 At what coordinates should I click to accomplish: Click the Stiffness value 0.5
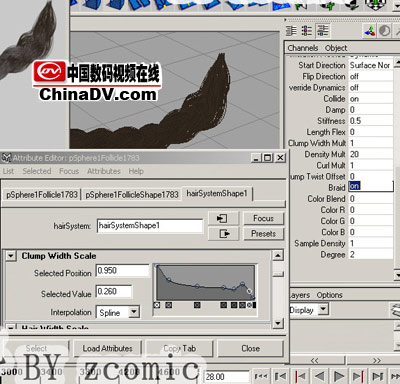[371, 121]
